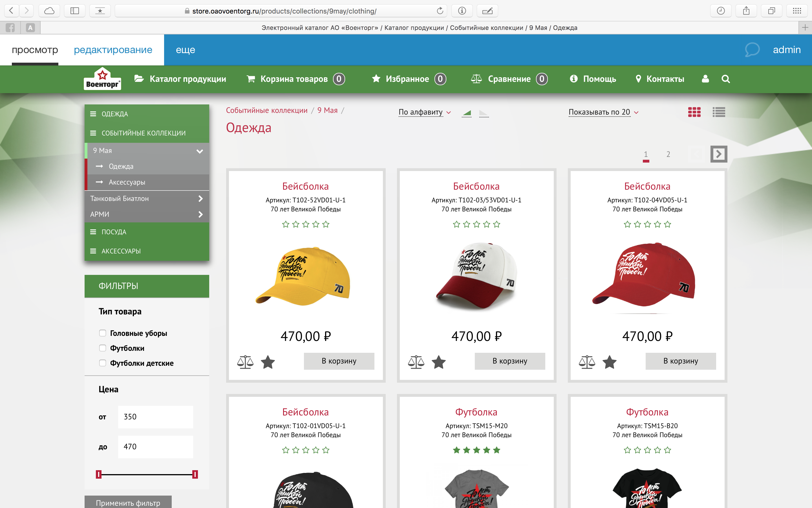The height and width of the screenshot is (508, 812).
Task: Go to next page arrow
Action: 719,154
